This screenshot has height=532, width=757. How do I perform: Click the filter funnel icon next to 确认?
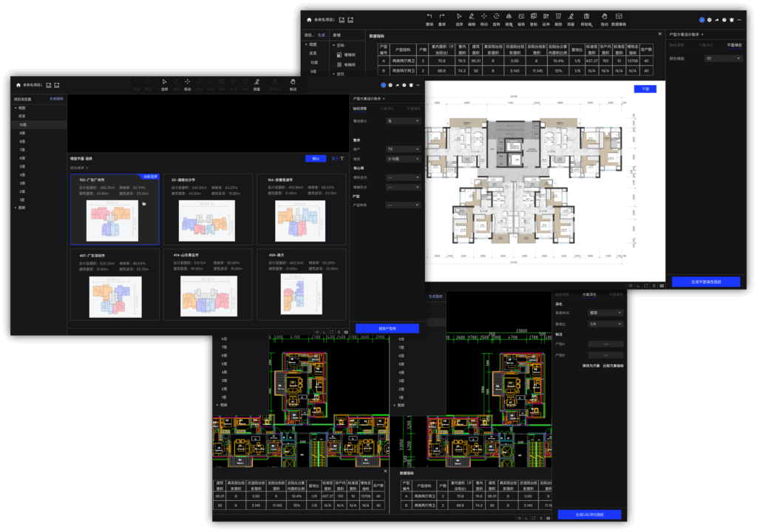tap(342, 158)
